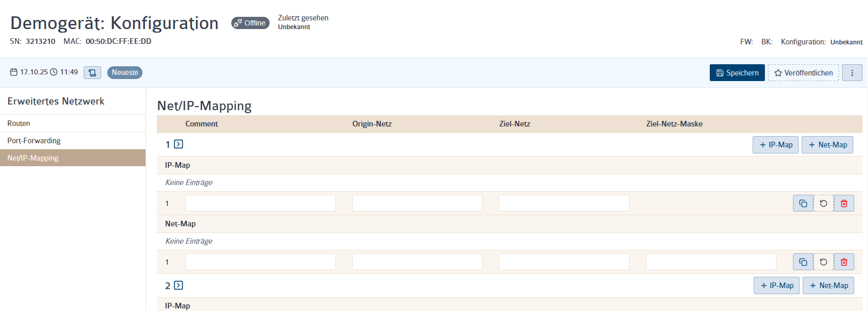Click the Net-Map Ziel-Netz-Maske input field
The width and height of the screenshot is (868, 311).
[711, 262]
